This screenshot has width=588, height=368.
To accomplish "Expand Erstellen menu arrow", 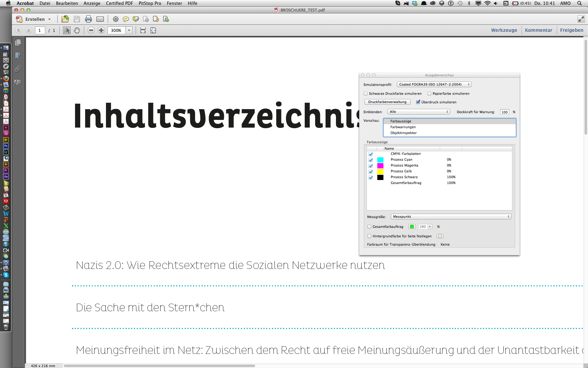I will [x=49, y=19].
